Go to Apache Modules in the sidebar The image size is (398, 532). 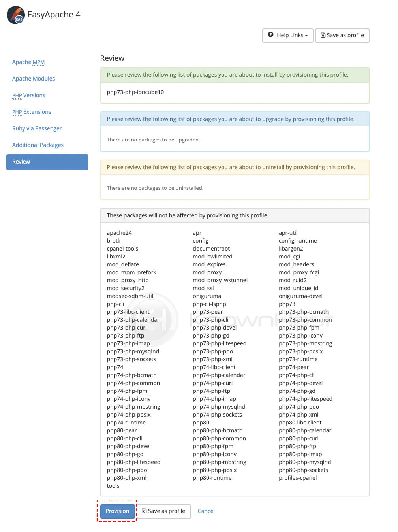click(34, 79)
